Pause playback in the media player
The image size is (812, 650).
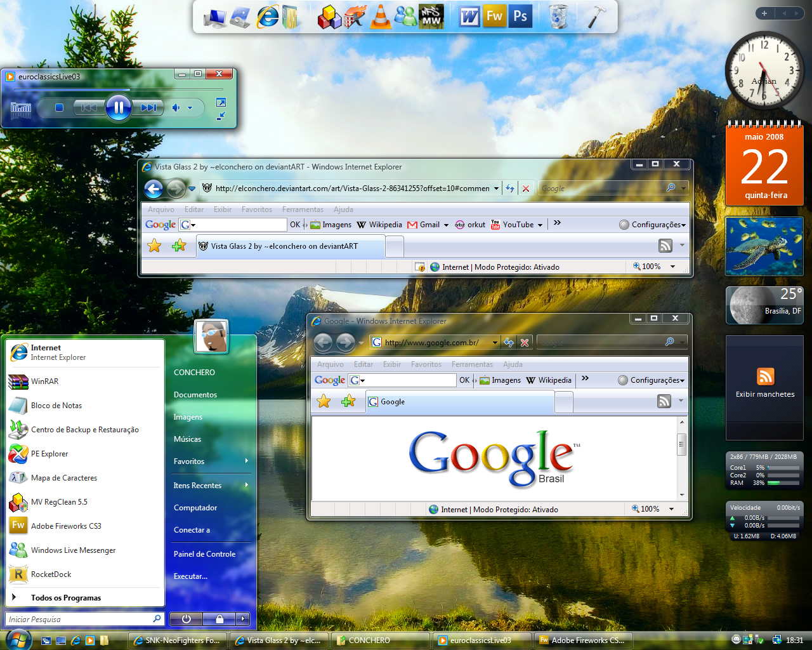click(x=118, y=107)
